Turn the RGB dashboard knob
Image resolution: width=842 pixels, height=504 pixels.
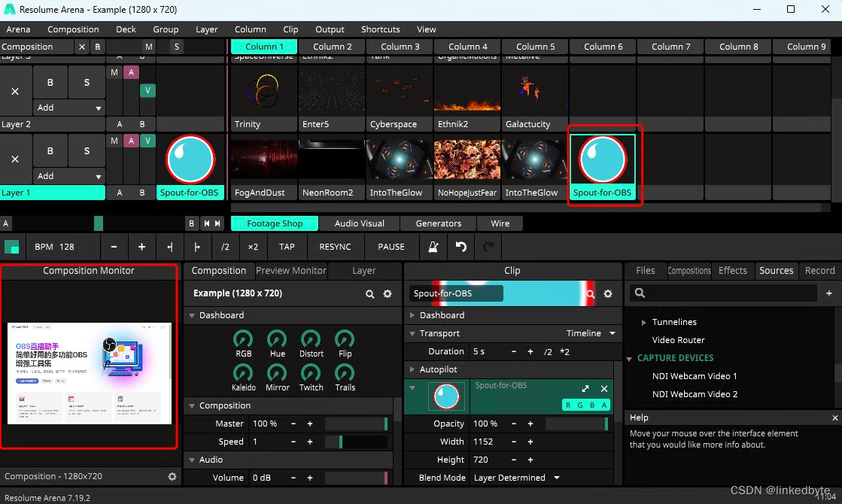pos(243,339)
